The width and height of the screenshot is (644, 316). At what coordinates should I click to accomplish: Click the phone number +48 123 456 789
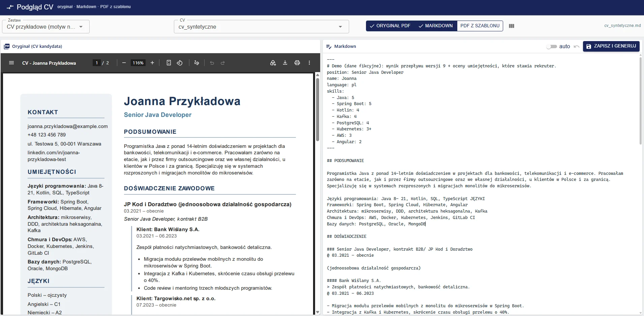[47, 135]
